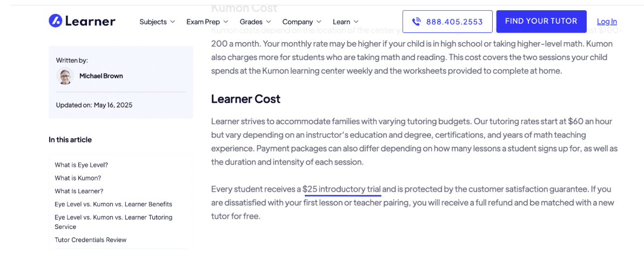
Task: Go to Tutor Credentials Review section
Action: (90, 240)
